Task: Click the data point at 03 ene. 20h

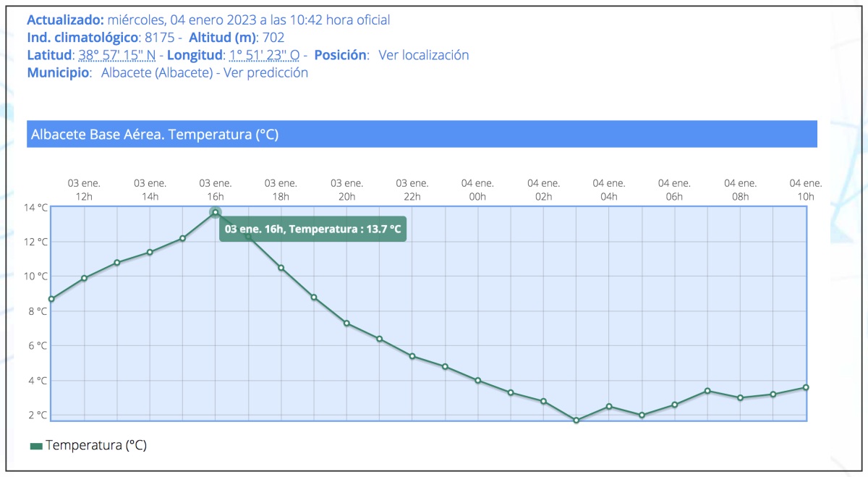Action: pos(346,323)
